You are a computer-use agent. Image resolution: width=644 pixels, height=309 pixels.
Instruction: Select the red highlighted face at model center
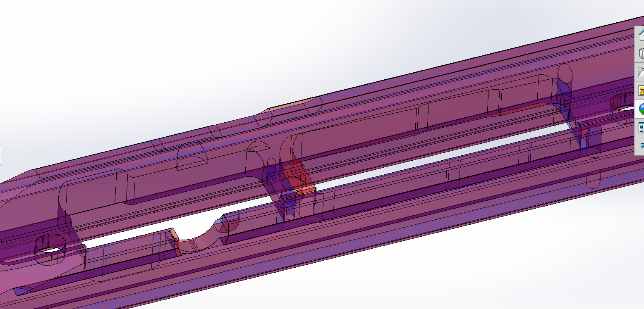coord(300,179)
